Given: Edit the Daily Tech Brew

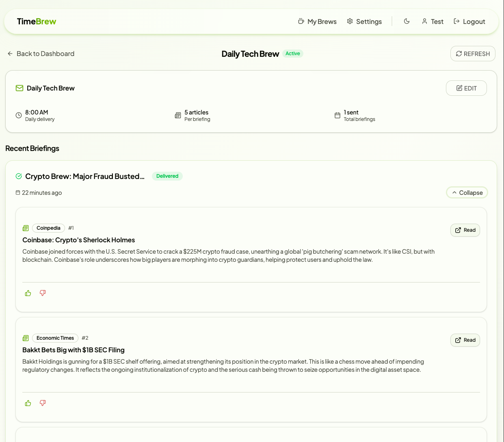Looking at the screenshot, I should pyautogui.click(x=466, y=88).
